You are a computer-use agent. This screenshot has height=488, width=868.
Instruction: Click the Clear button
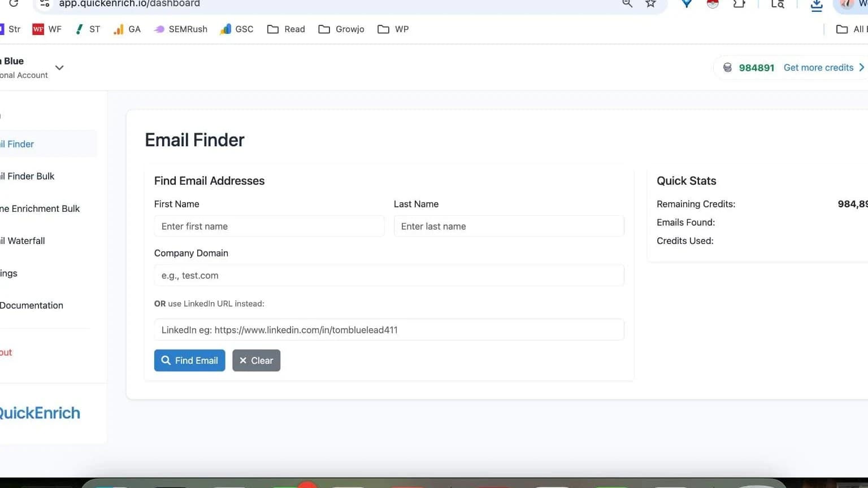pos(256,360)
